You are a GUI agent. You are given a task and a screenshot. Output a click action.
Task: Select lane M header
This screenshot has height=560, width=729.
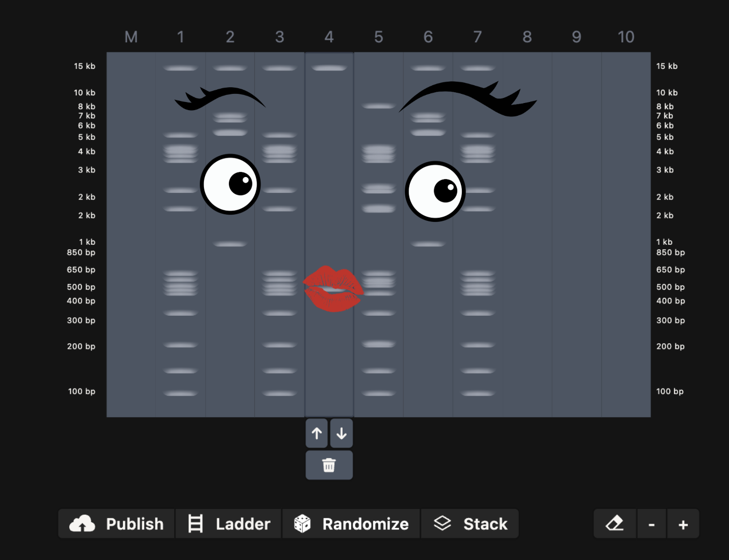pyautogui.click(x=131, y=37)
